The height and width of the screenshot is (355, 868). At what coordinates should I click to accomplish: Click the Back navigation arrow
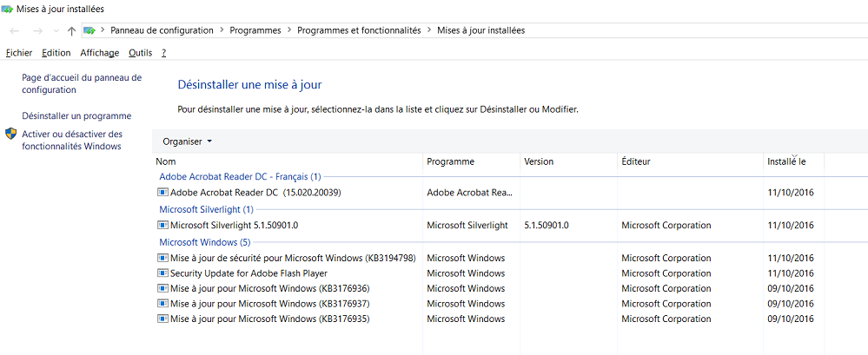click(x=15, y=31)
